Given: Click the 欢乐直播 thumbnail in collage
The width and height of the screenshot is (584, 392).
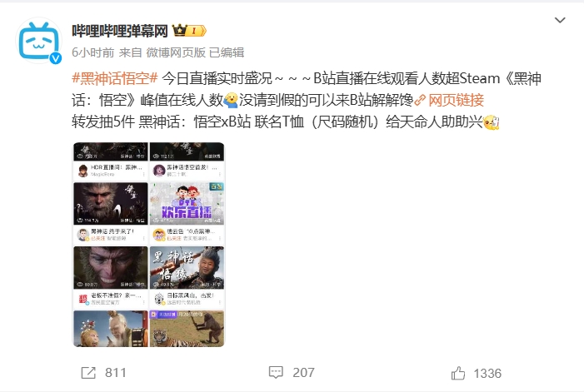Looking at the screenshot, I should (x=187, y=203).
